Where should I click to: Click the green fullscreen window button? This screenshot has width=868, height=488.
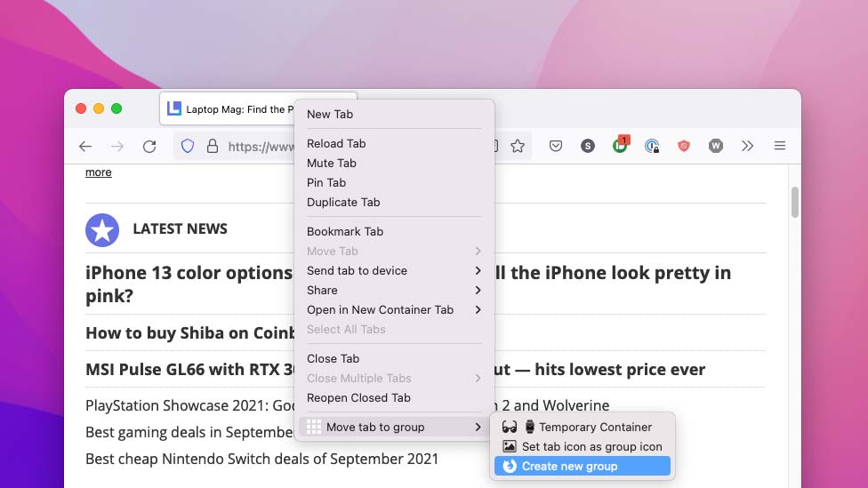[117, 108]
